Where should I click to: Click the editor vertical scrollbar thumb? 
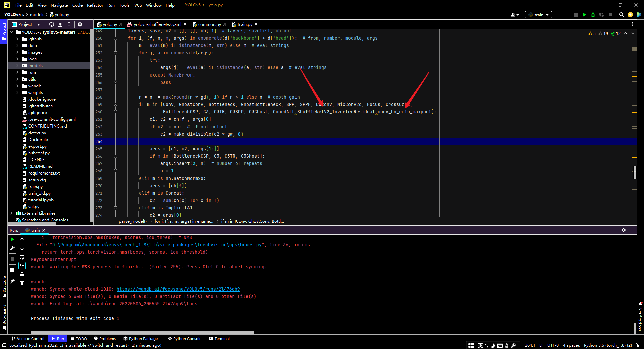point(635,172)
